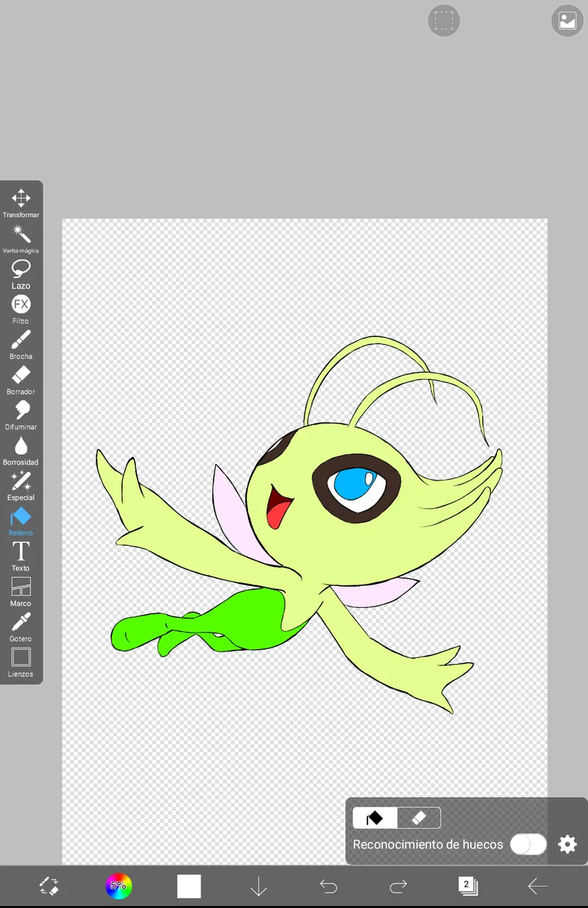The image size is (588, 908).
Task: Choose the Borrosidad blur tool
Action: 21,450
